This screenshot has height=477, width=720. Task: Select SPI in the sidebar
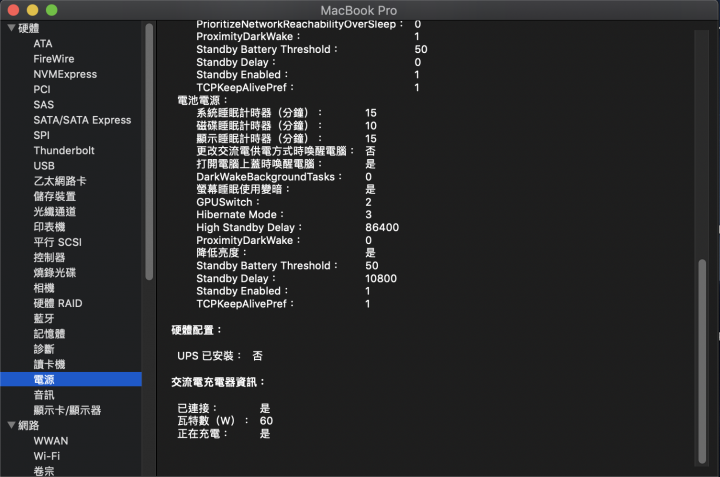click(x=41, y=135)
